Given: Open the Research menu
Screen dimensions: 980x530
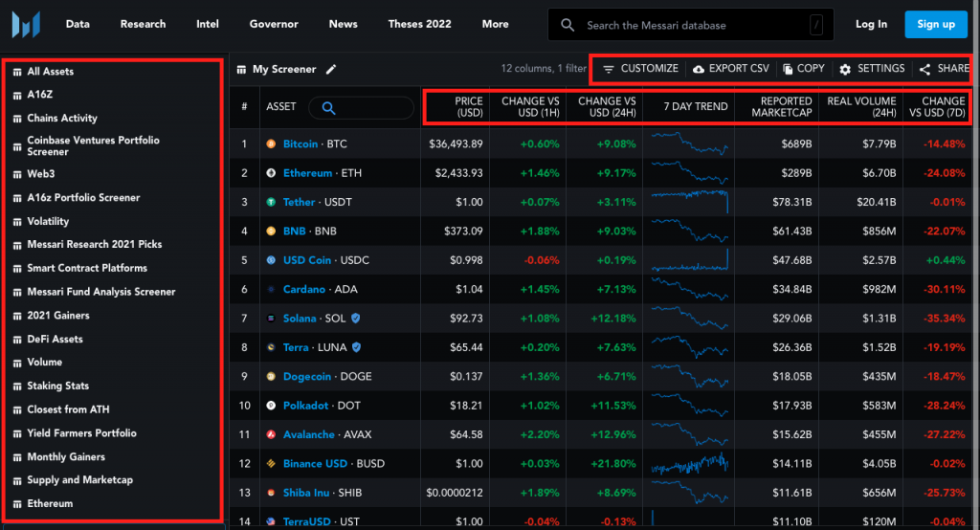Looking at the screenshot, I should point(143,24).
